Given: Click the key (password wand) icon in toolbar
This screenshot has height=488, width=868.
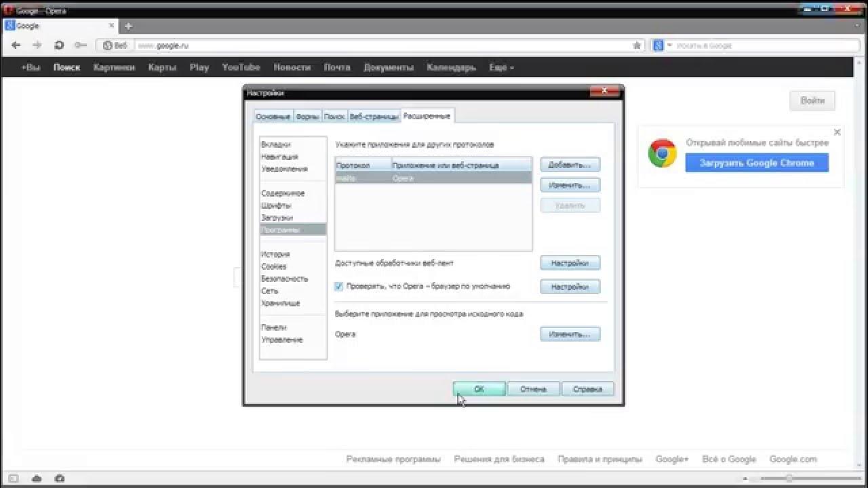Looking at the screenshot, I should pos(81,45).
